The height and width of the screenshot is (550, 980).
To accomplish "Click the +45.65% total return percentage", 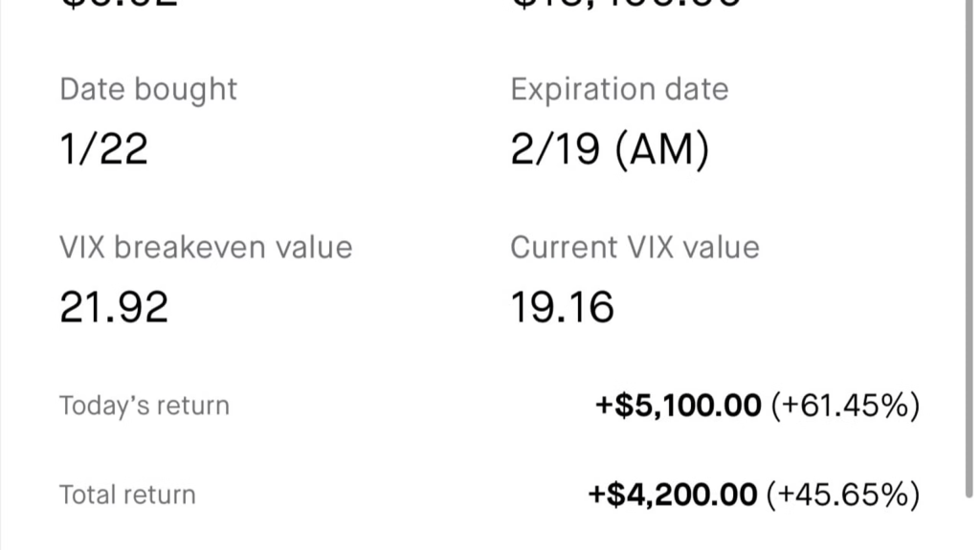I will pos(842,495).
